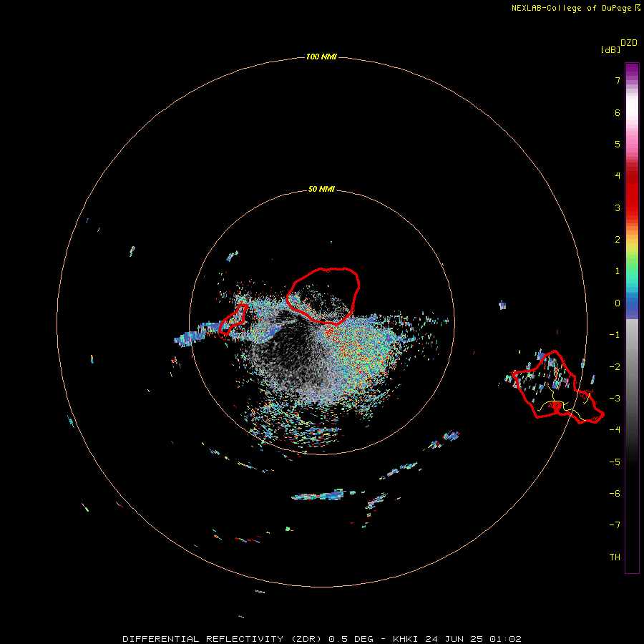Click the 100 NMI range ring label
Viewport: 644px width, 644px height.
coord(321,57)
